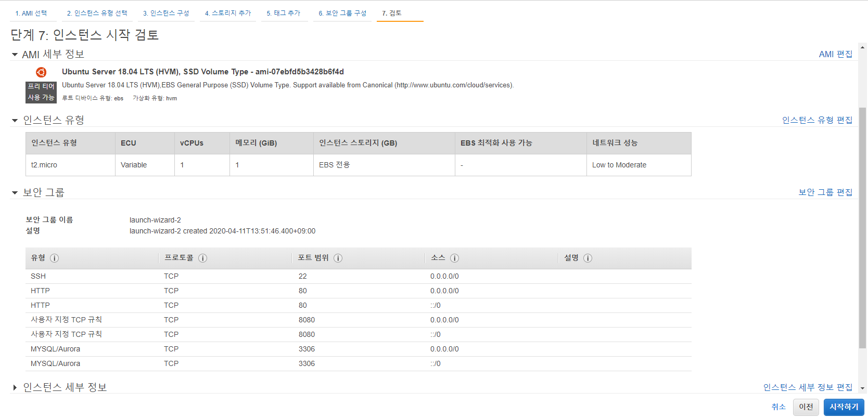The height and width of the screenshot is (418, 868).
Task: Click the 인스턴스 세부 정보 편집 link
Action: (808, 387)
